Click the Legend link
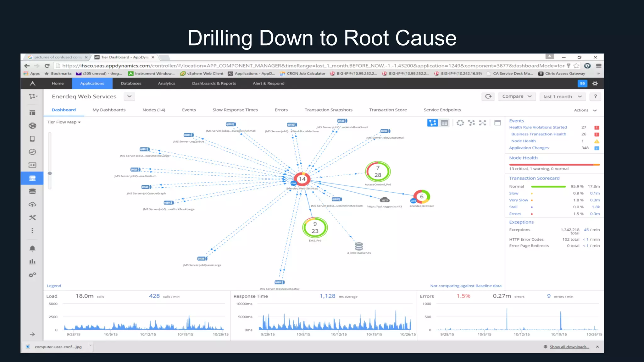 (54, 286)
